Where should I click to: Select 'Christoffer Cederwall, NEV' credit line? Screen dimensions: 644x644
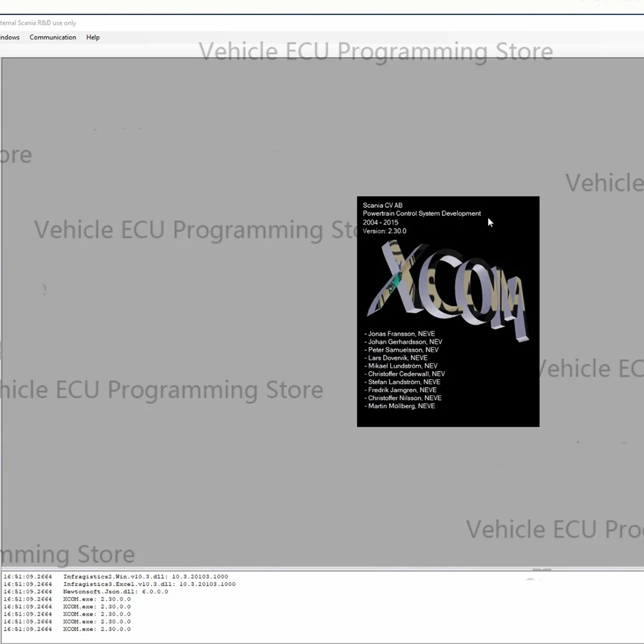(404, 374)
